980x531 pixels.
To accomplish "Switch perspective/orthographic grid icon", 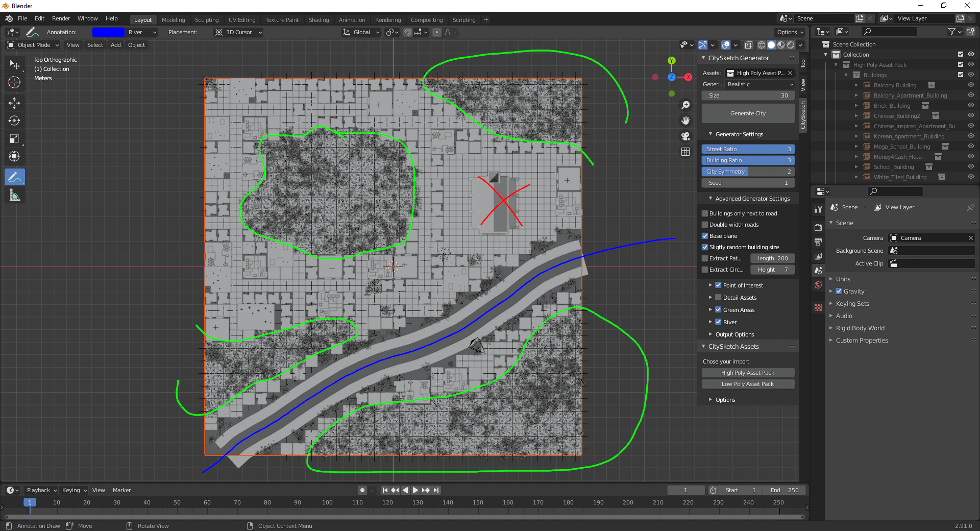I will pyautogui.click(x=685, y=152).
